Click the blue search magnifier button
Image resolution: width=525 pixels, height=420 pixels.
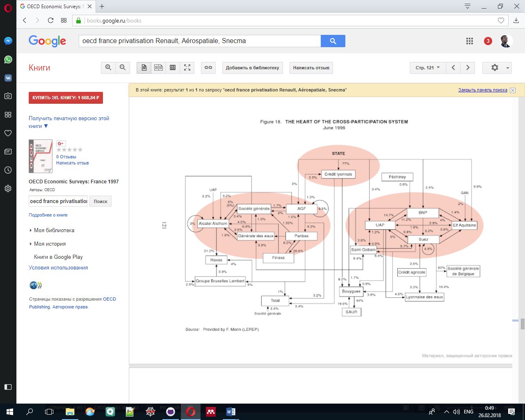[x=333, y=41]
